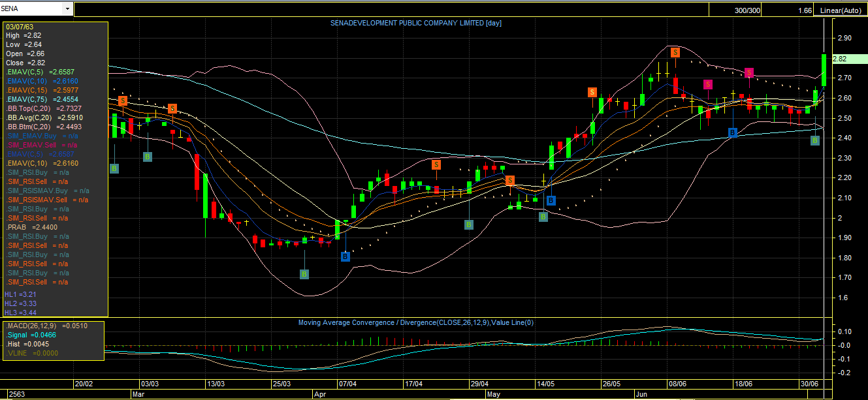This screenshot has width=868, height=400.
Task: Select the Apr month label on the timeline
Action: [x=320, y=395]
